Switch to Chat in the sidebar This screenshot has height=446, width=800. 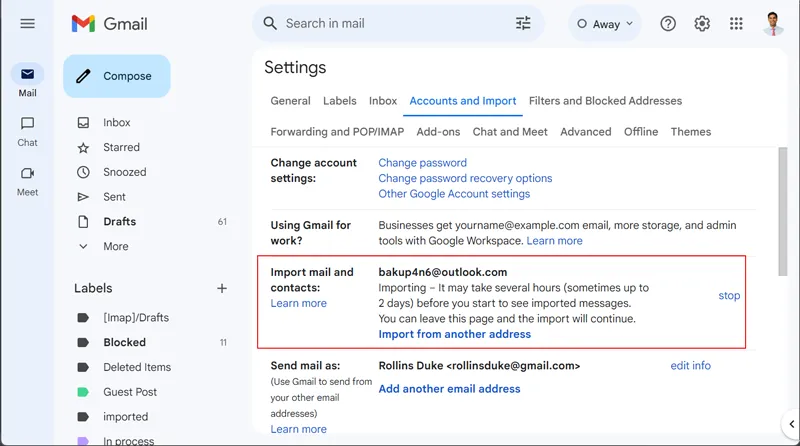pos(27,130)
